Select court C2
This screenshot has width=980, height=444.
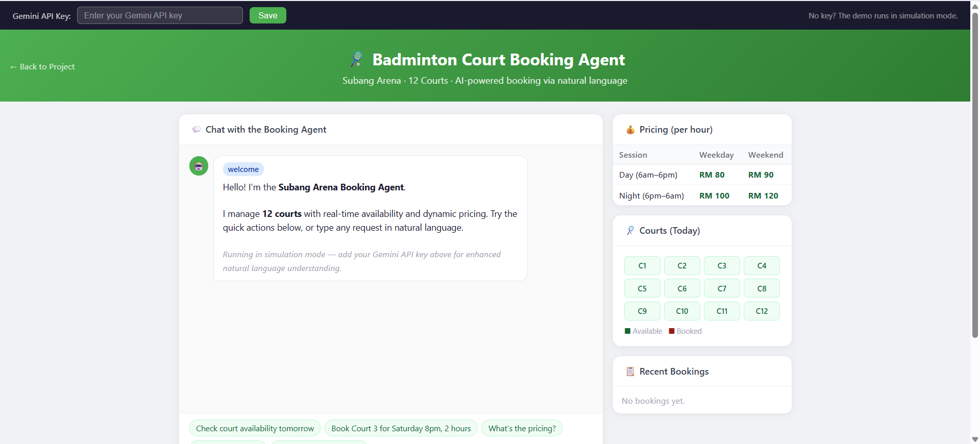click(x=682, y=265)
